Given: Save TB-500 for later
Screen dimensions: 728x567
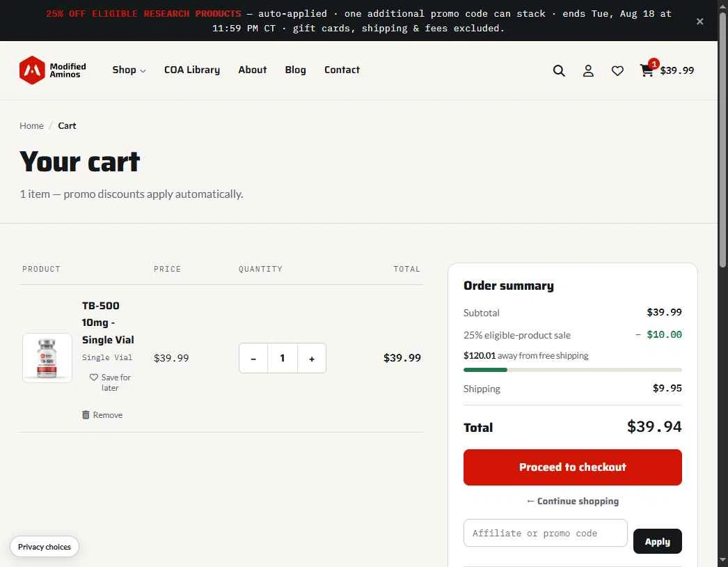Looking at the screenshot, I should (x=110, y=382).
